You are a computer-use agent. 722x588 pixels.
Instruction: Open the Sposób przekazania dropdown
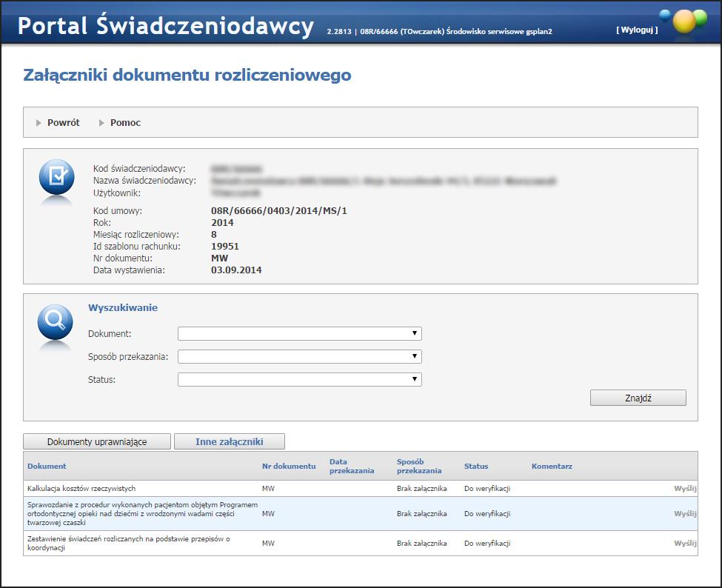click(300, 356)
